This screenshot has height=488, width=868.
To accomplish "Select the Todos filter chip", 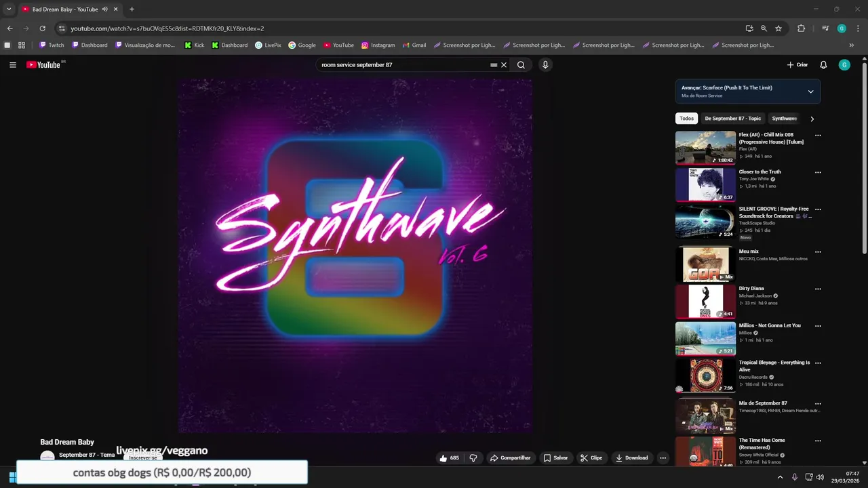I will click(687, 119).
